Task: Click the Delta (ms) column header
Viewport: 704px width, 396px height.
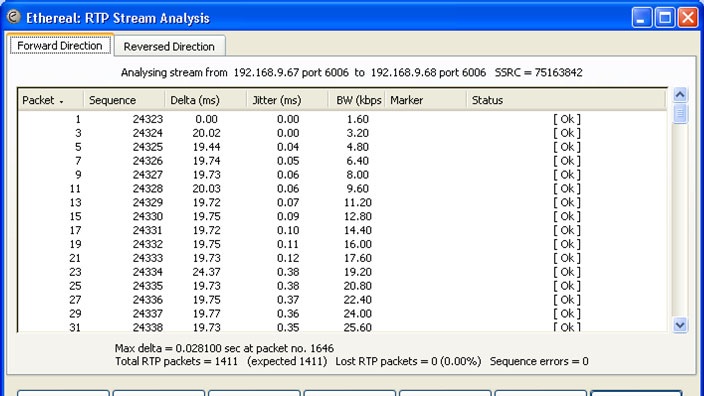Action: coord(206,100)
